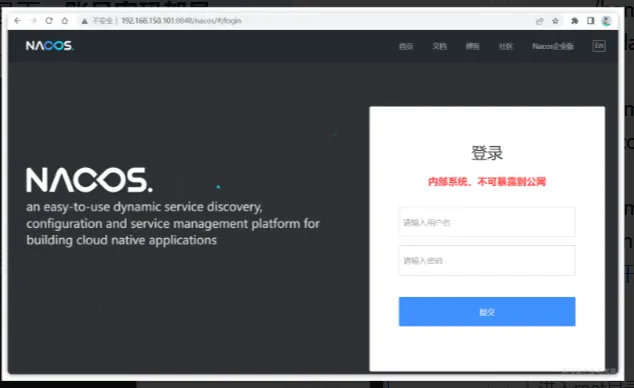Click the small NACOS logo in header
The height and width of the screenshot is (388, 634).
point(49,46)
